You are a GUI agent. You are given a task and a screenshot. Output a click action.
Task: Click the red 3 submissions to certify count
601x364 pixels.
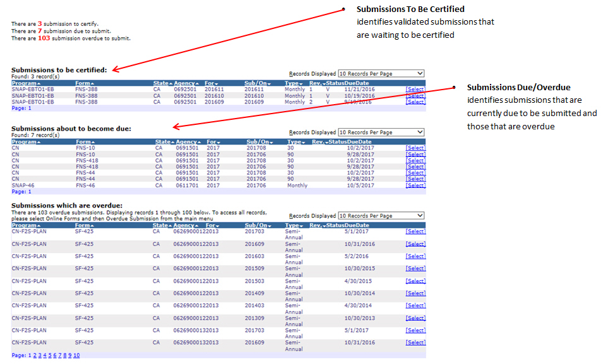pyautogui.click(x=40, y=23)
